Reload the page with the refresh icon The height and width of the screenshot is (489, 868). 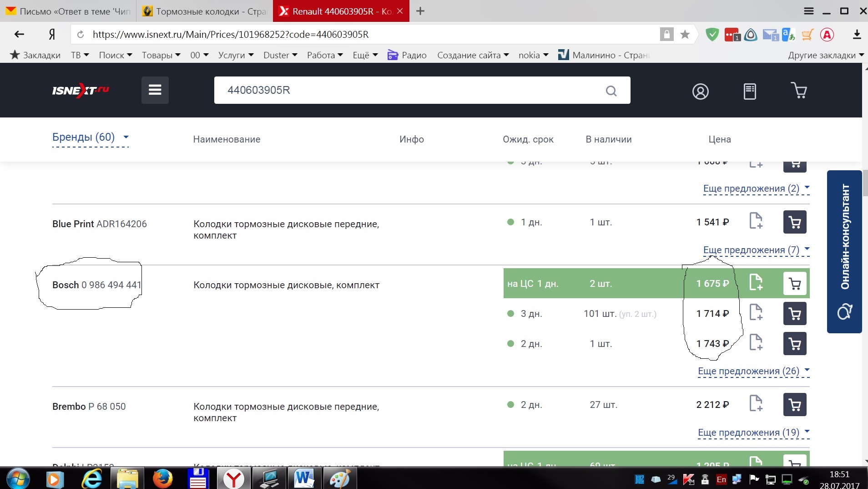click(81, 35)
